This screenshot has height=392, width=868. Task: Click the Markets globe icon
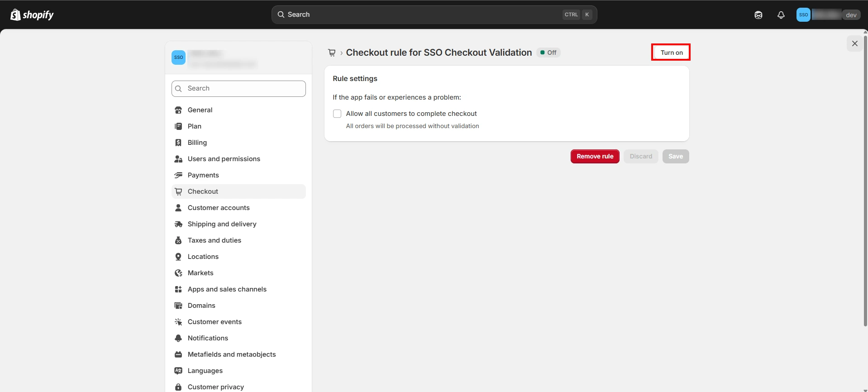pos(178,273)
